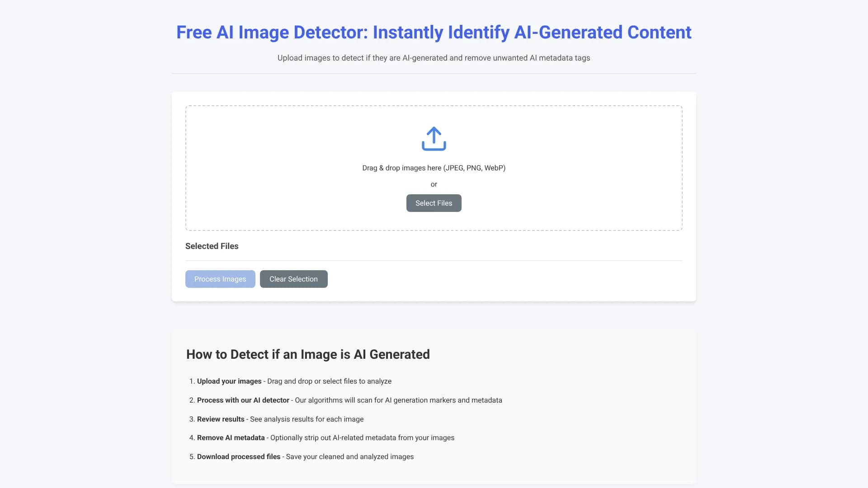Click the 'or' text between upload options
This screenshot has height=488, width=868.
click(434, 184)
